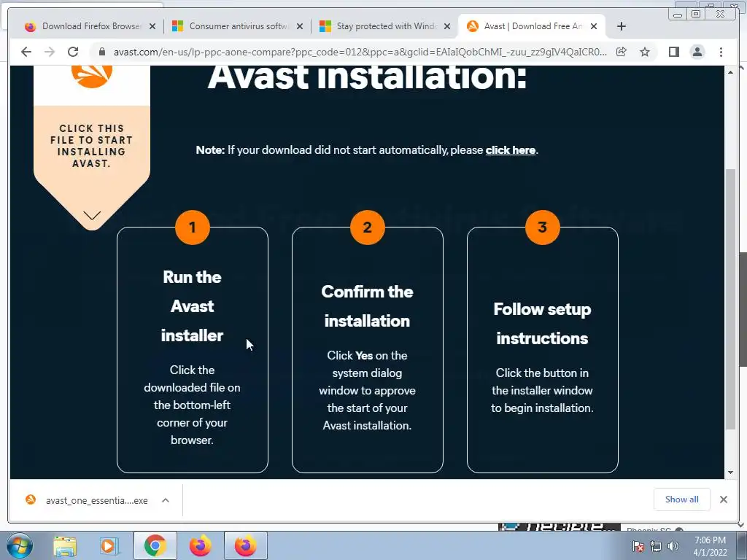This screenshot has width=747, height=560.
Task: Click the share page icon in address bar
Action: click(622, 52)
